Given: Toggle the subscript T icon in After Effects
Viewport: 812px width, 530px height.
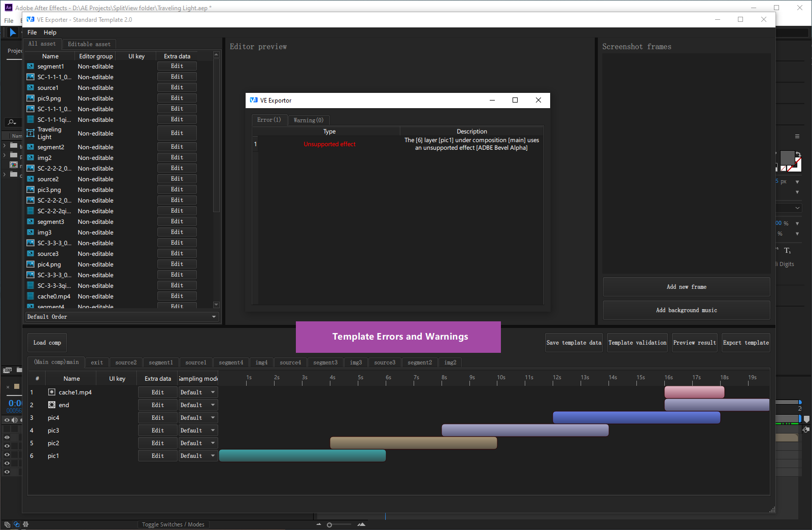Looking at the screenshot, I should point(787,251).
